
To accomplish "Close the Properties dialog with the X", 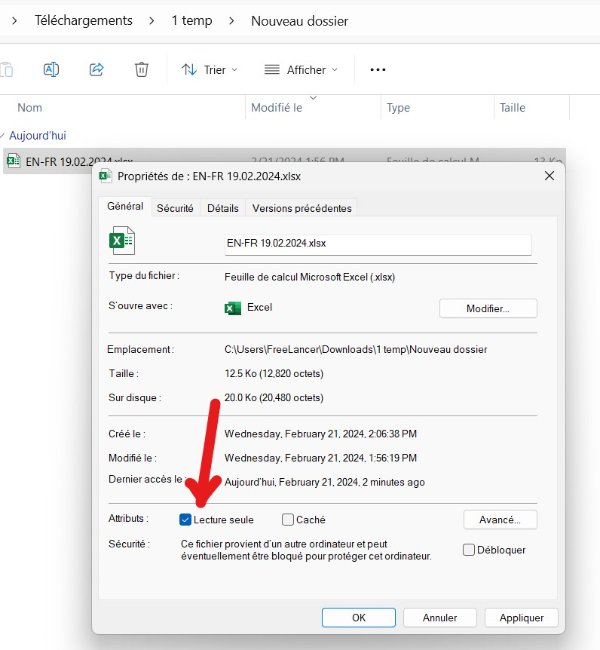I will pos(549,176).
